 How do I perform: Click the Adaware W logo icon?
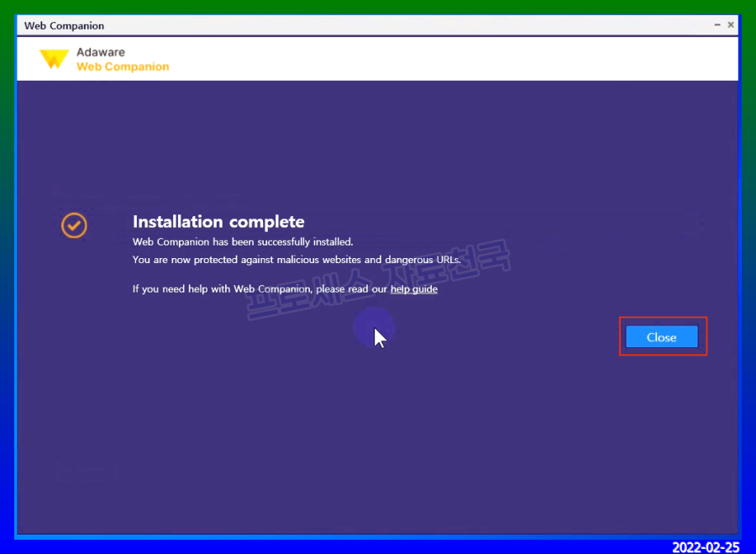tap(55, 59)
